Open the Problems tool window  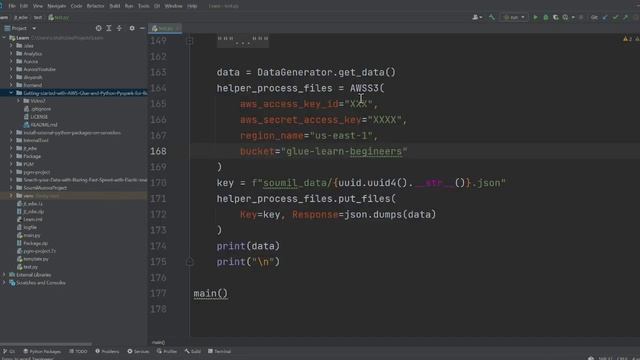click(x=107, y=351)
